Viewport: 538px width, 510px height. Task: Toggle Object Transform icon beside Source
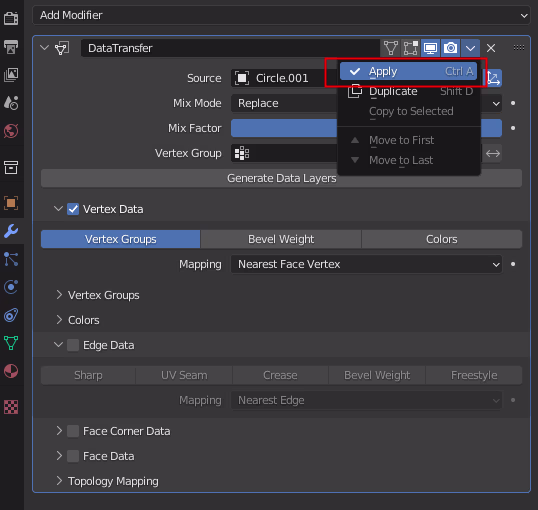[493, 78]
